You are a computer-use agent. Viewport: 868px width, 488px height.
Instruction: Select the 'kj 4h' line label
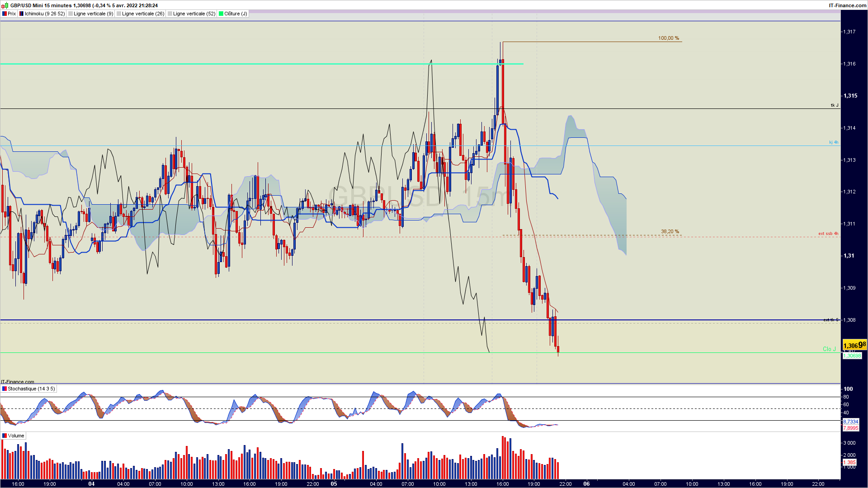click(833, 142)
